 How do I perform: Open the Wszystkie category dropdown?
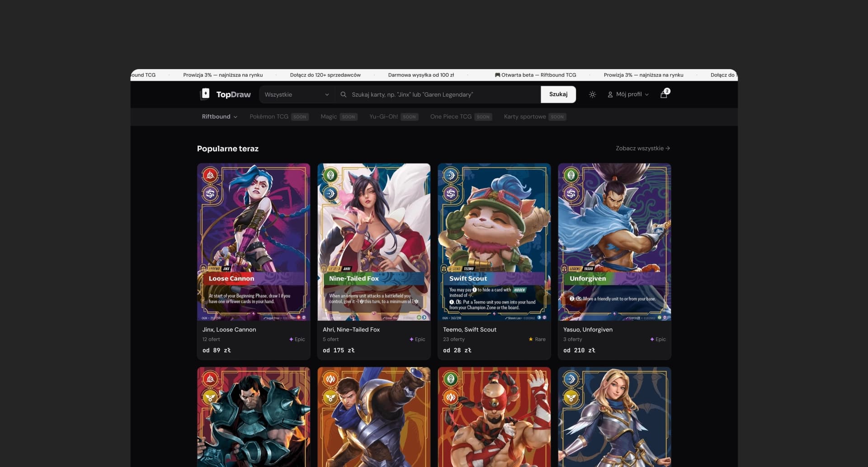[x=297, y=94]
